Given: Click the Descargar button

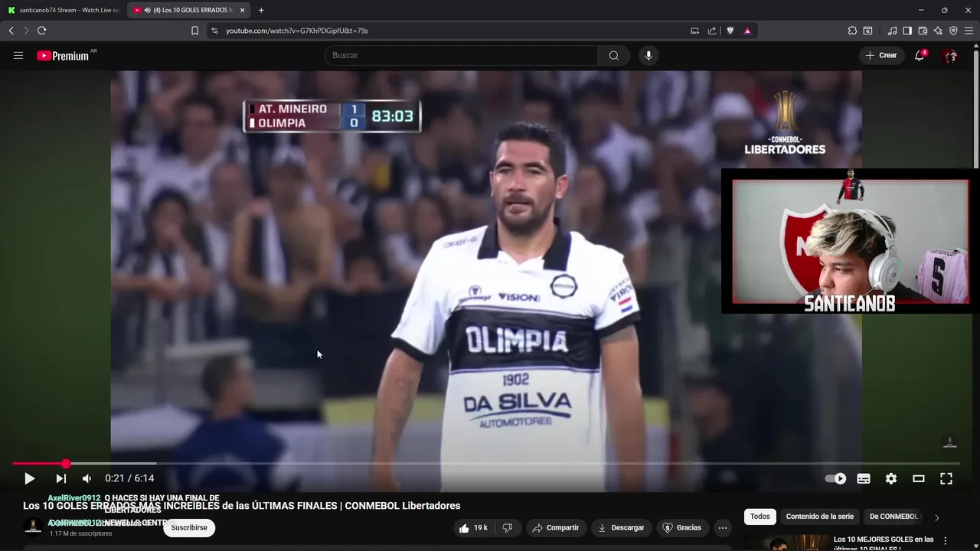Looking at the screenshot, I should pyautogui.click(x=621, y=528).
